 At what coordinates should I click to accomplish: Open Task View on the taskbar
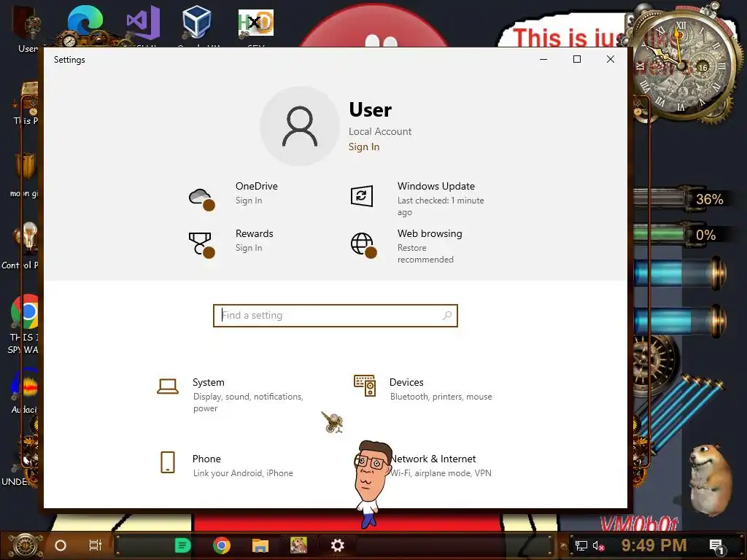pyautogui.click(x=96, y=545)
